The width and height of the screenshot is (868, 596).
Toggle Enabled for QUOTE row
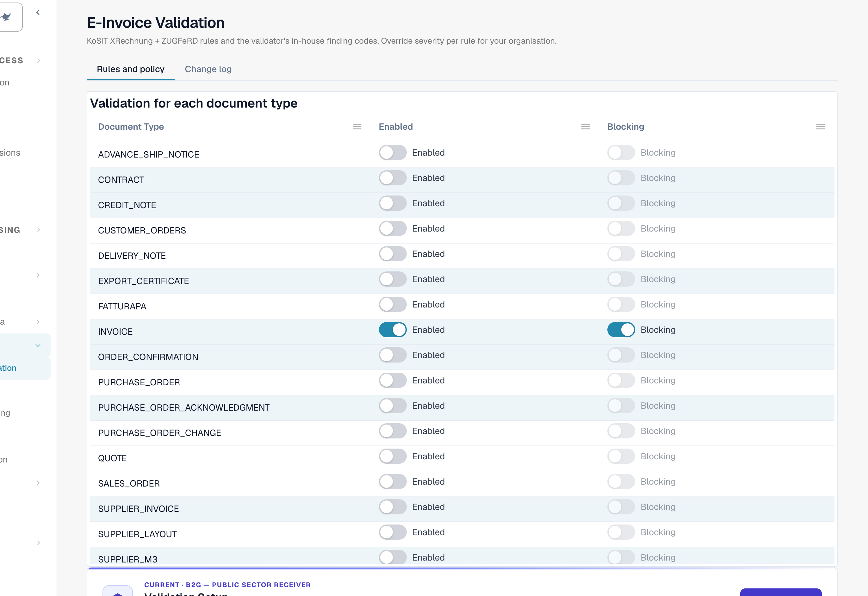[x=393, y=456]
